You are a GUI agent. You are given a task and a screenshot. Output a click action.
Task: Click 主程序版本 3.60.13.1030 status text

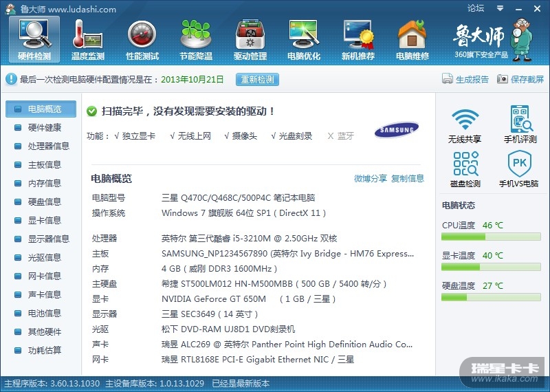[52, 384]
